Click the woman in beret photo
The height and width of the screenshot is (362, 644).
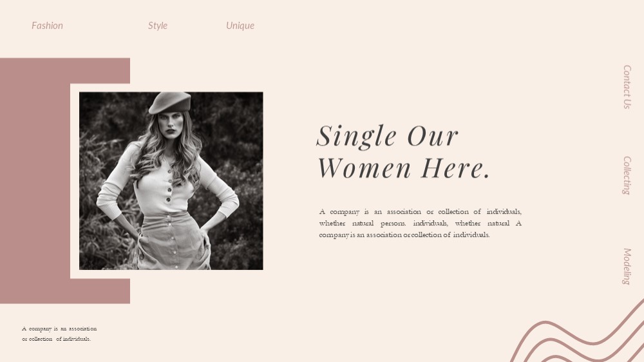[x=171, y=181]
